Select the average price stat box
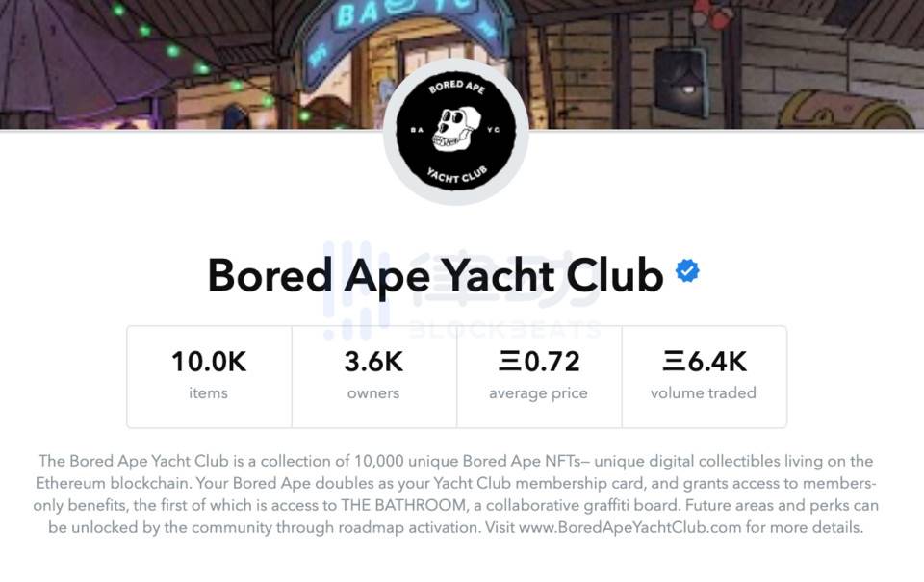Image resolution: width=924 pixels, height=582 pixels. 538,375
